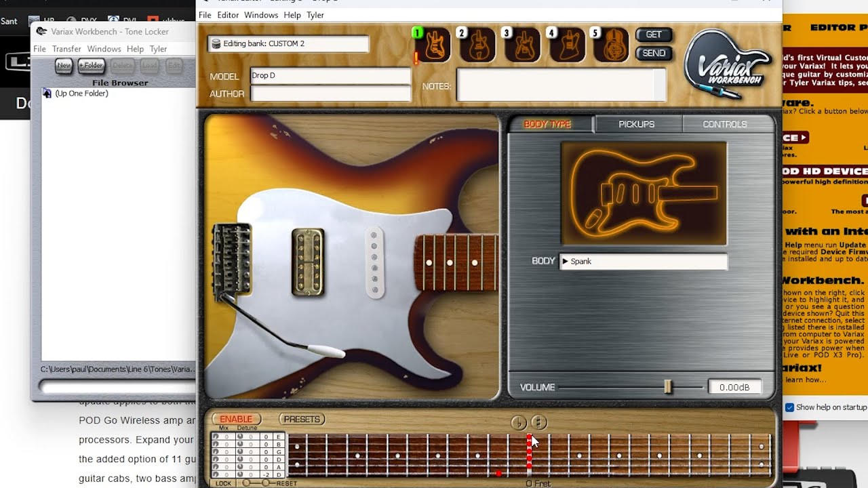
Task: Open the Tyler menu in the editor window
Action: (315, 15)
